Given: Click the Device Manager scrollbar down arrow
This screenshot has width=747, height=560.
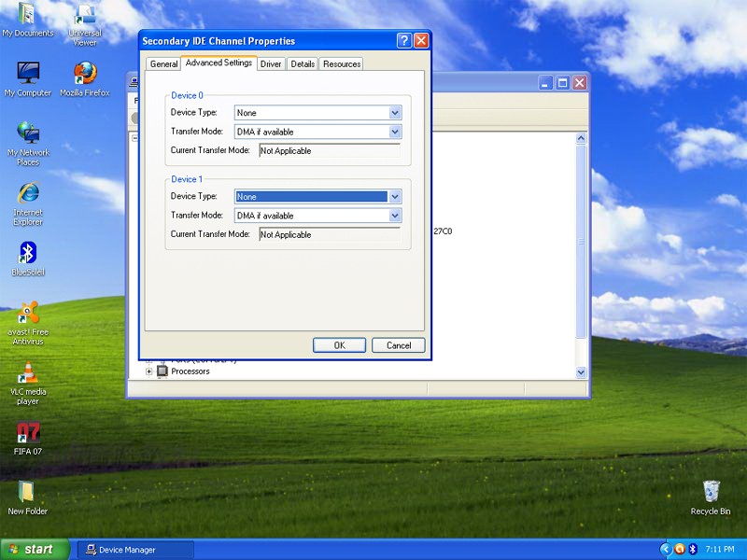Looking at the screenshot, I should pos(581,371).
